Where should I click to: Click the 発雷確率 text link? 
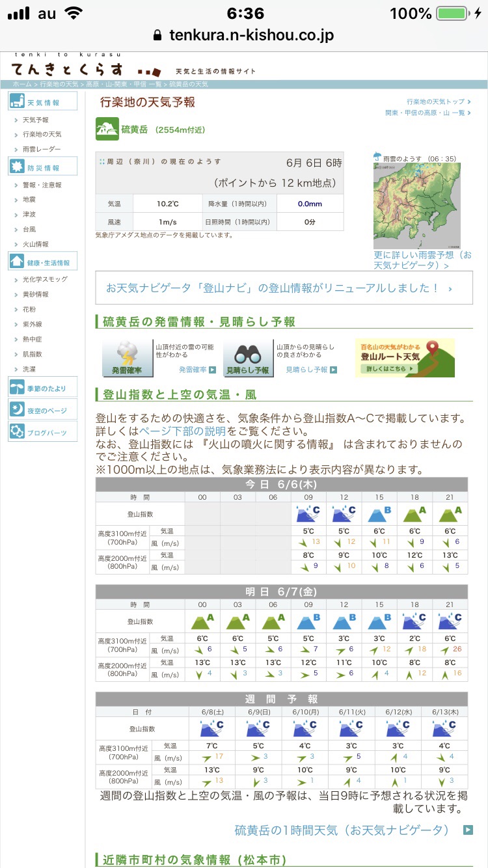click(x=193, y=370)
